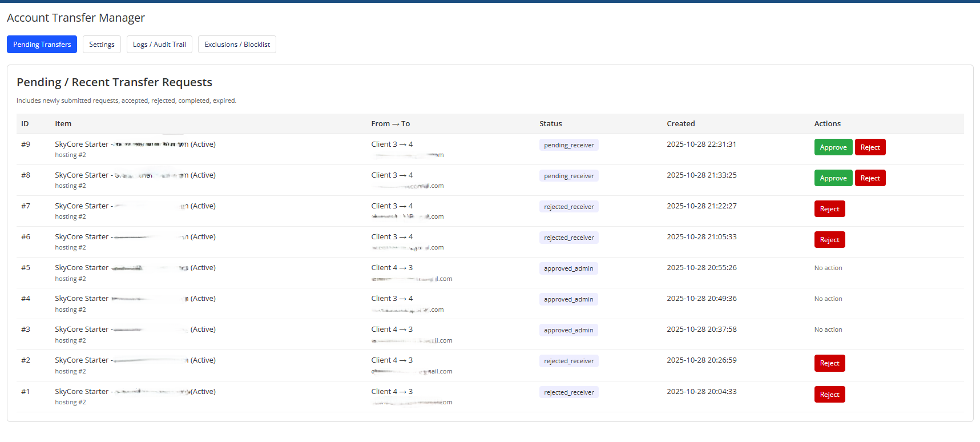The height and width of the screenshot is (442, 980).
Task: Click the pending_receiver status badge of request #9
Action: coord(568,145)
